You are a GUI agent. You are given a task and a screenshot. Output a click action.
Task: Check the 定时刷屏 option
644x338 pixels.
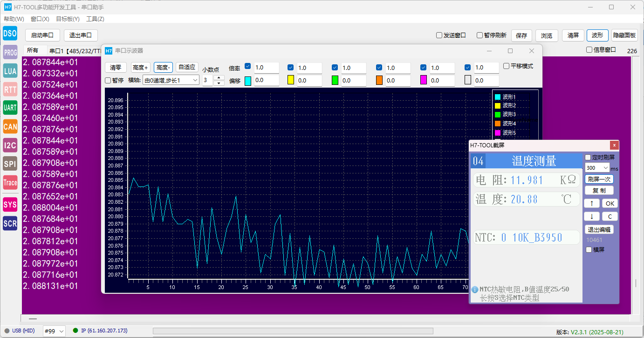point(588,158)
